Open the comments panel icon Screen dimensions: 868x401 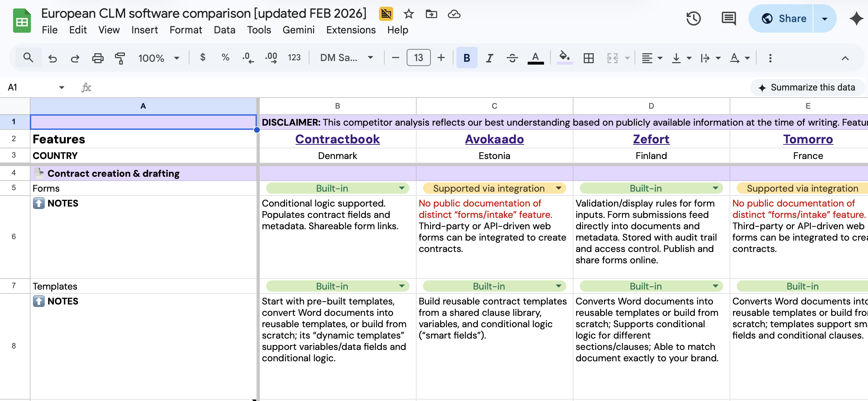coord(729,18)
